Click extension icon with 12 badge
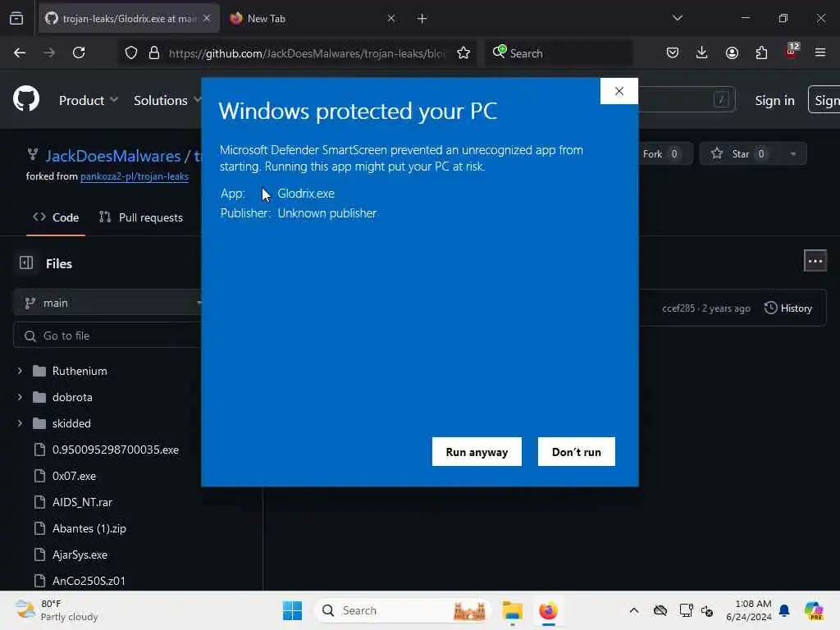Screen dimensions: 840x630 792,52
